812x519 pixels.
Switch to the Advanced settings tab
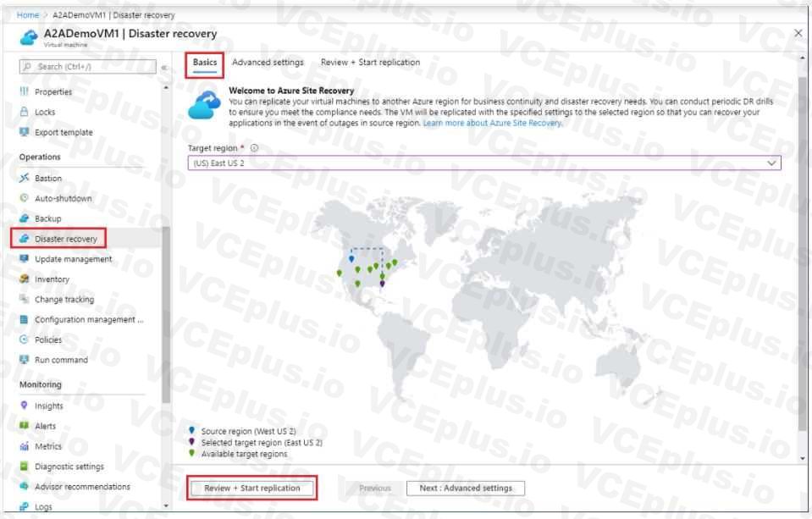point(268,62)
